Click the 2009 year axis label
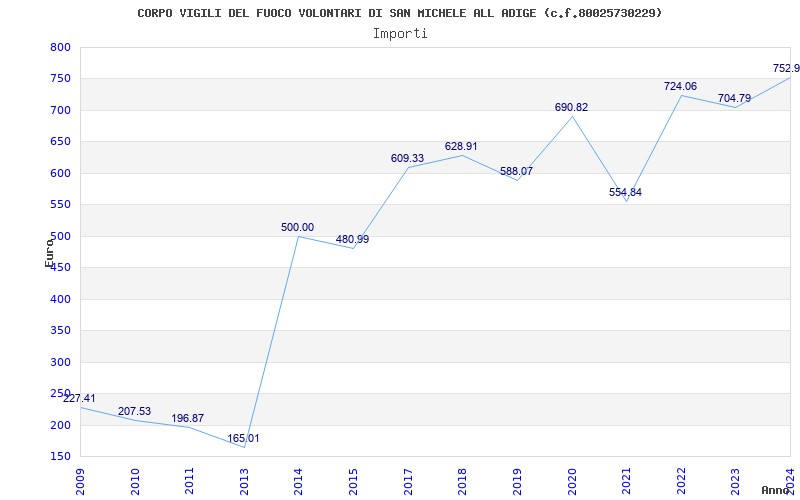Viewport: 800px width, 500px height. tap(81, 481)
